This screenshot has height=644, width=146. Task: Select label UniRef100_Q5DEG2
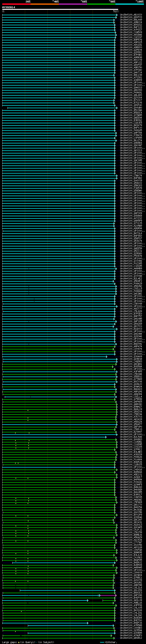pos(131,376)
